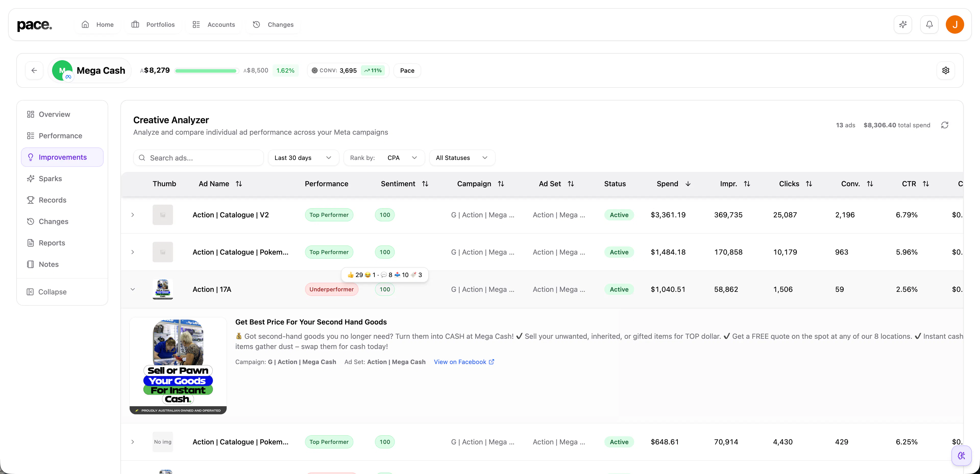980x474 pixels.
Task: Expand the Action | Catalogue | V2 row
Action: 133,215
